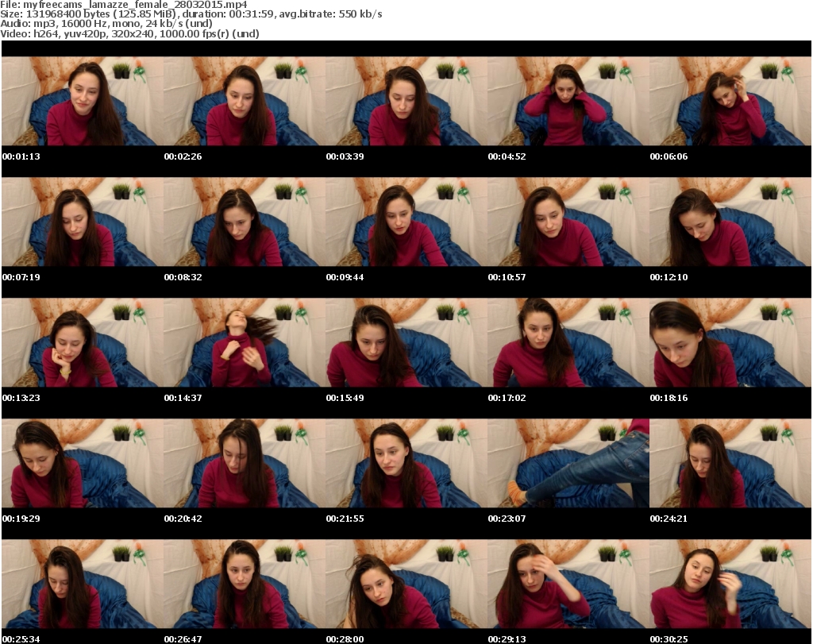This screenshot has width=813, height=644.
Task: Select the thumbnail stamped 00:20:42
Action: coord(245,464)
